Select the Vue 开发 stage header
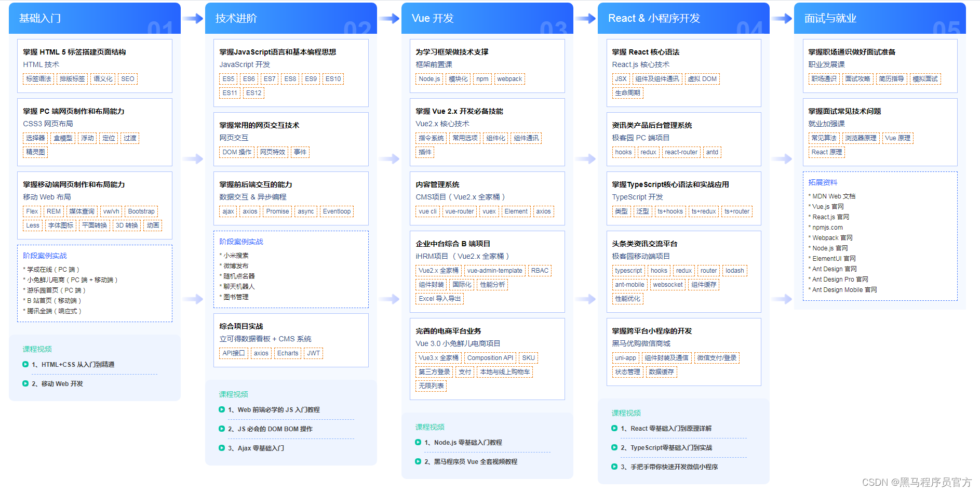The width and height of the screenshot is (980, 492). [x=487, y=18]
